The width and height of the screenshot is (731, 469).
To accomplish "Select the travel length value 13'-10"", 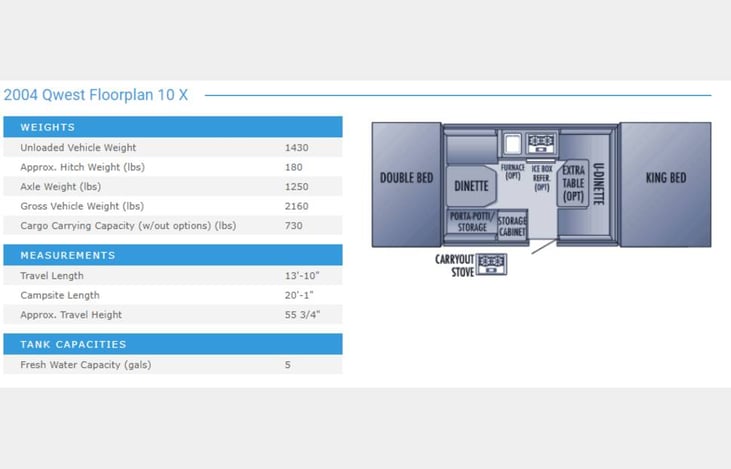I will 302,276.
